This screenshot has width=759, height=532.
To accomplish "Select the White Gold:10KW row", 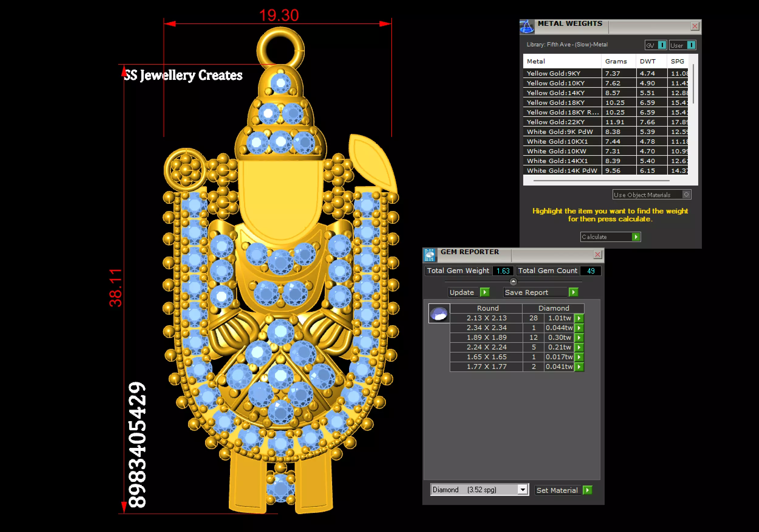I will [606, 151].
